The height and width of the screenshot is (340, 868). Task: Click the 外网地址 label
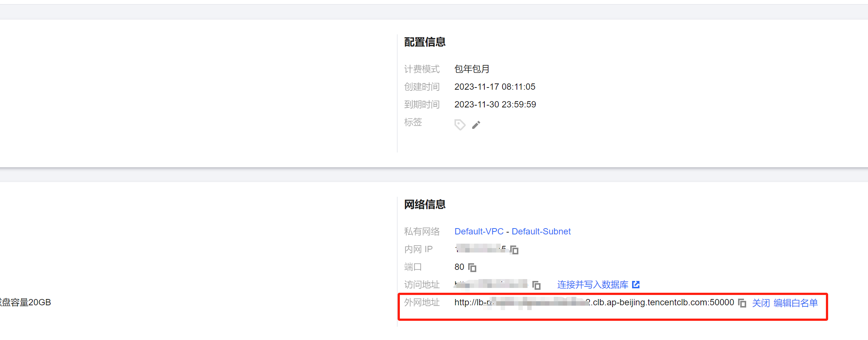422,302
